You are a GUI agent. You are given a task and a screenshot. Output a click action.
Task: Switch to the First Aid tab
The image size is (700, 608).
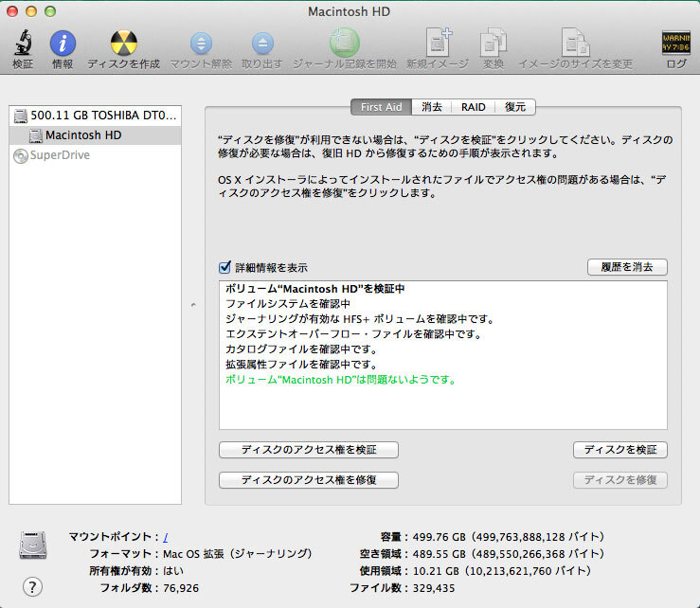click(x=381, y=107)
